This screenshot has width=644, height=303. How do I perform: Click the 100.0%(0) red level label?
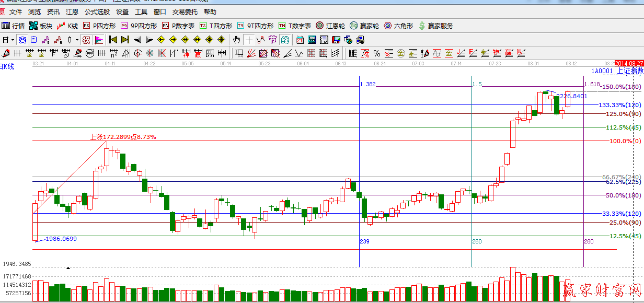pos(625,141)
